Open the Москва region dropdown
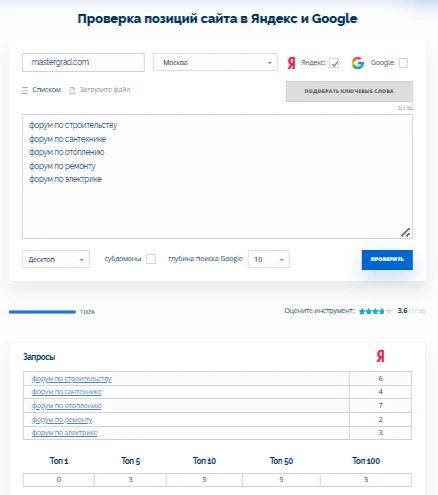This screenshot has width=438, height=495. (x=215, y=62)
